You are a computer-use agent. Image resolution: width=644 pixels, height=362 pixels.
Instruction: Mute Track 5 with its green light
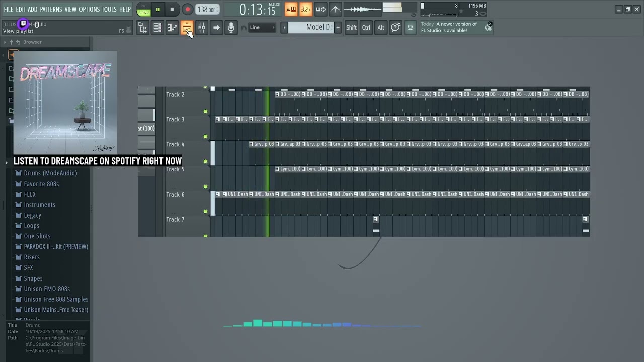(x=205, y=187)
